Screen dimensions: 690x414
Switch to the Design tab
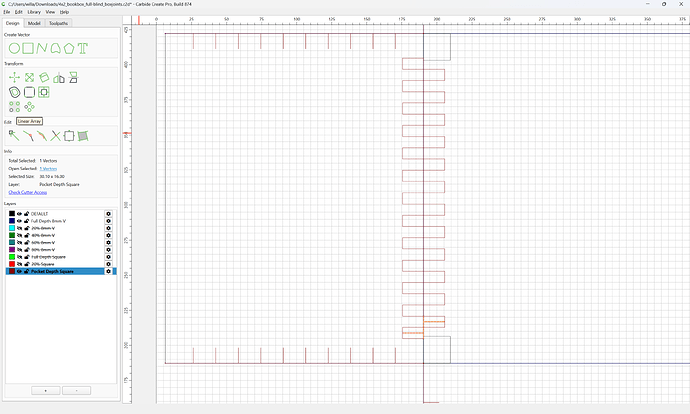tap(12, 23)
